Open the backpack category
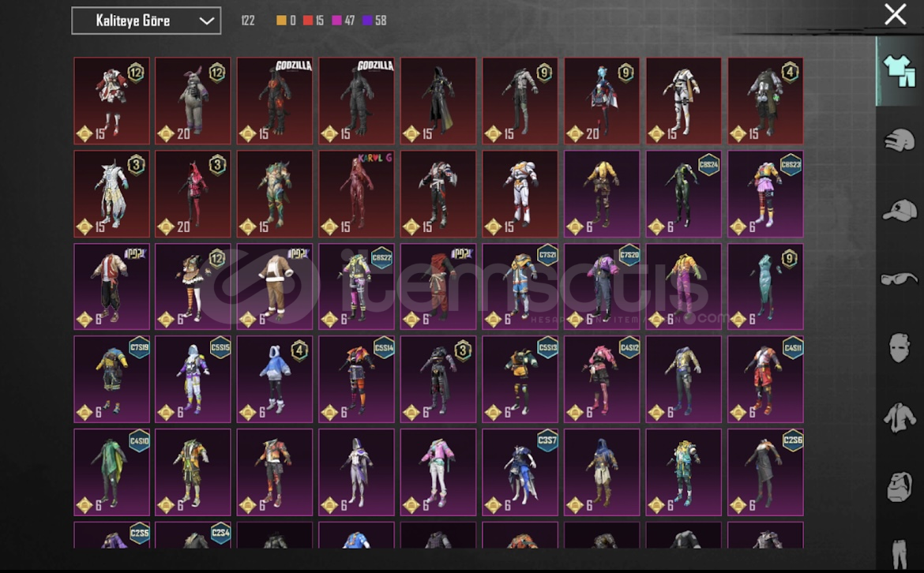Viewport: 924px width, 573px height. point(900,486)
